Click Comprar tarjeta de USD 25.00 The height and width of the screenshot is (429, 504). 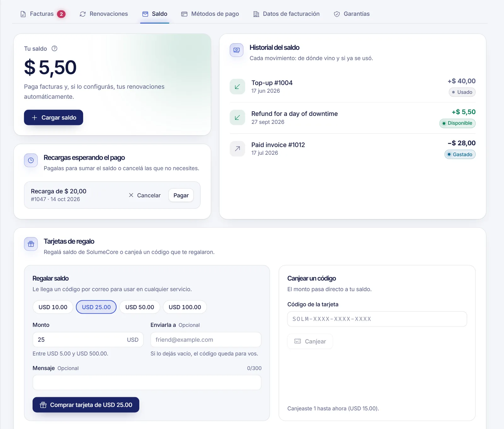pos(86,405)
